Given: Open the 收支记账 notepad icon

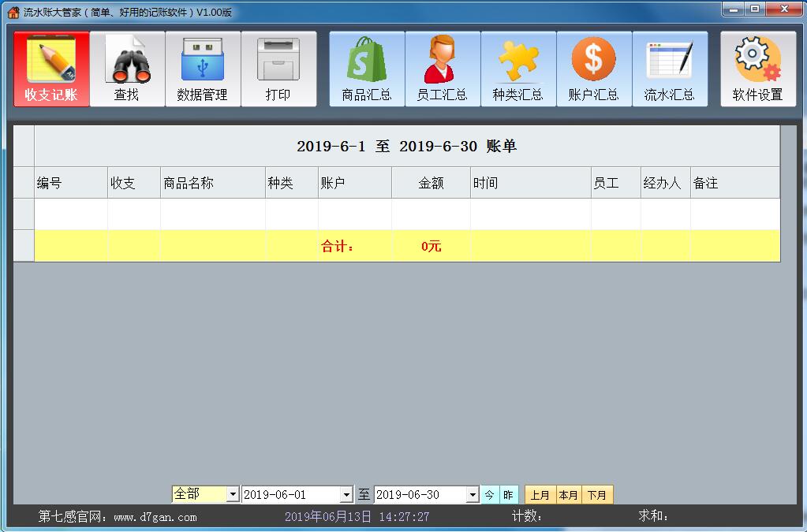Looking at the screenshot, I should 51,69.
